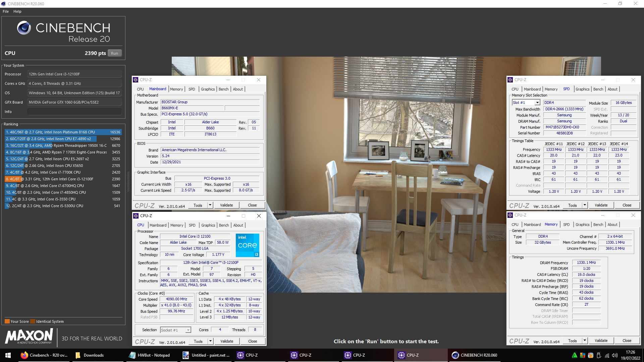Viewport: 644px width, 362px height.
Task: Click Validate in SPD window
Action: tap(601, 205)
